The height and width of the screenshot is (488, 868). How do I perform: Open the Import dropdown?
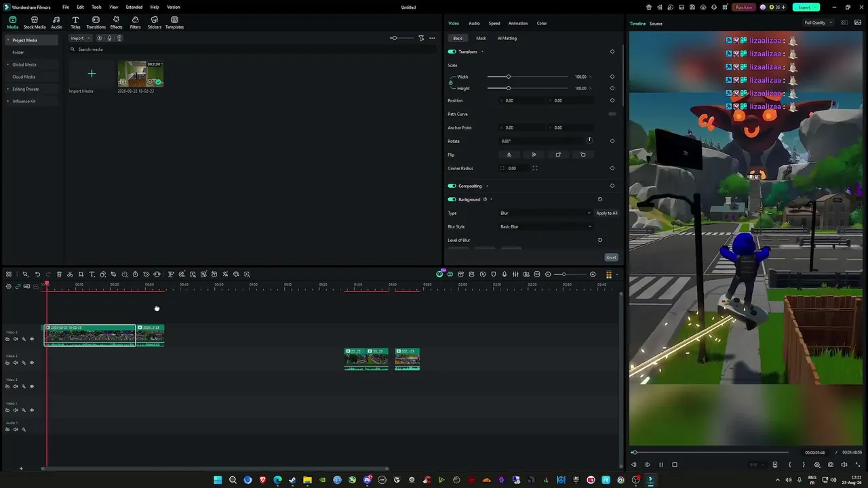click(80, 38)
